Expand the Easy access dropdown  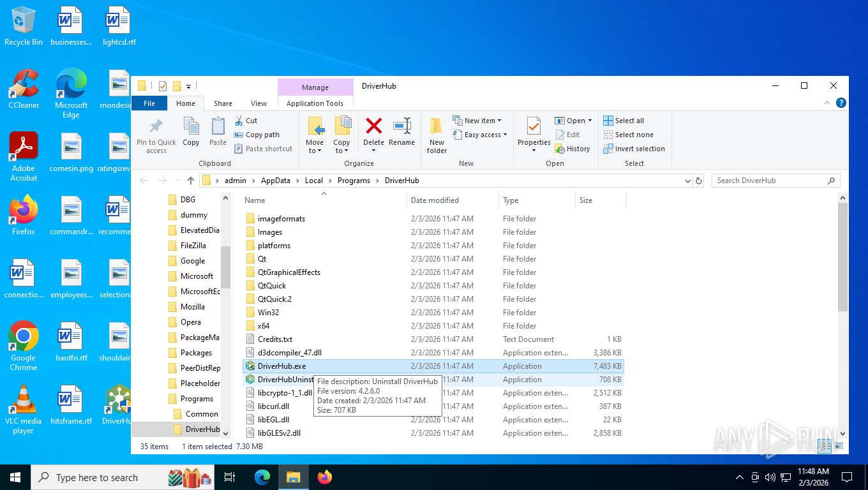click(480, 135)
